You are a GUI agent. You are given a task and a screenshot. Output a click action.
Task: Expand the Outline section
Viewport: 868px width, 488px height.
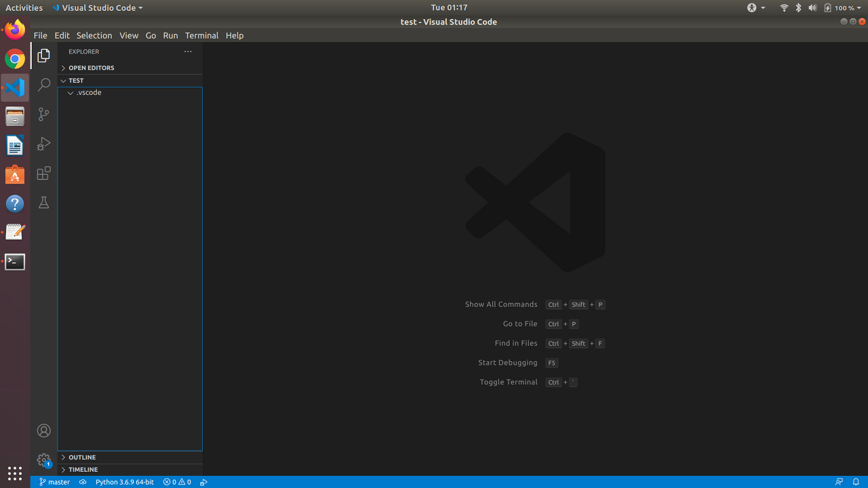[130, 457]
